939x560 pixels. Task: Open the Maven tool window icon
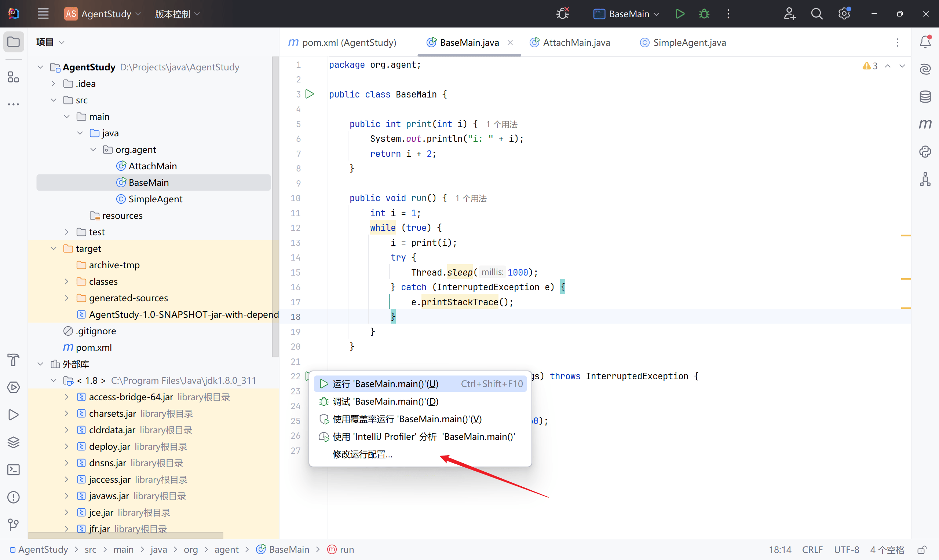click(925, 124)
